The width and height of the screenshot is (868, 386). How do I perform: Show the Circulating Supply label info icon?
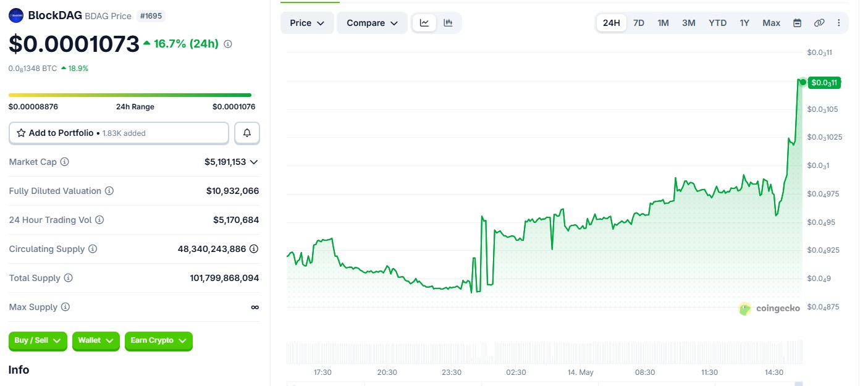click(x=93, y=249)
